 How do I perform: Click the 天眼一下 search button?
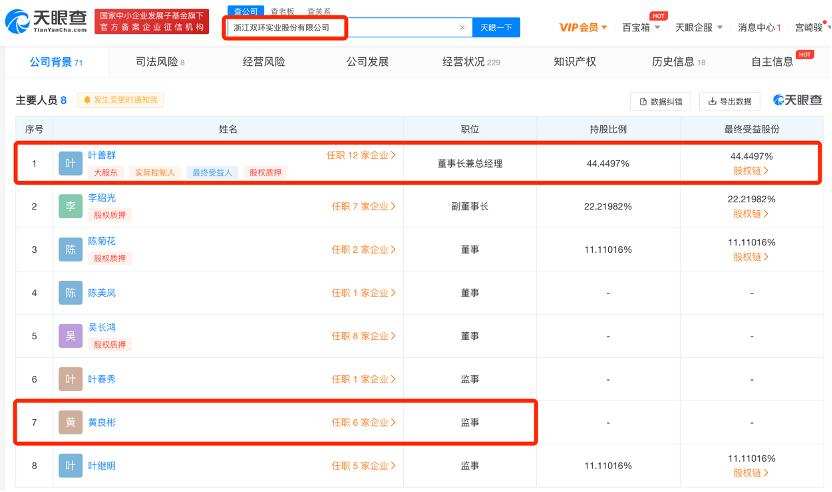[496, 28]
